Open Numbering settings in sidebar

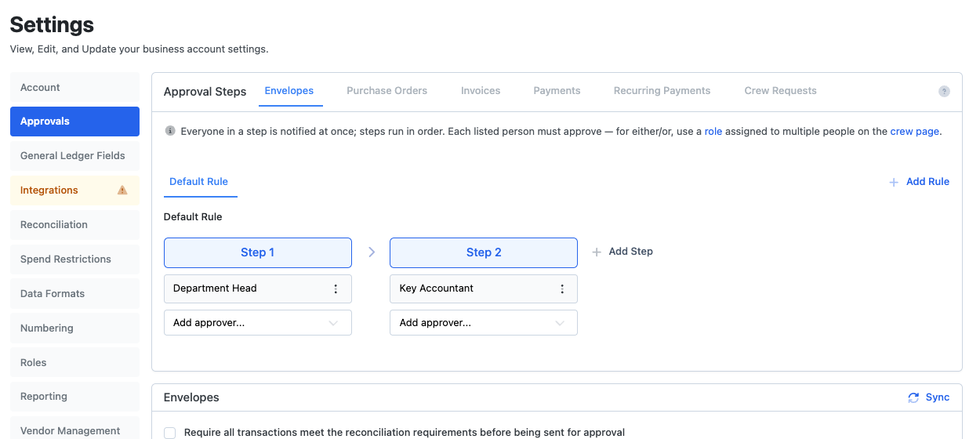(x=74, y=328)
